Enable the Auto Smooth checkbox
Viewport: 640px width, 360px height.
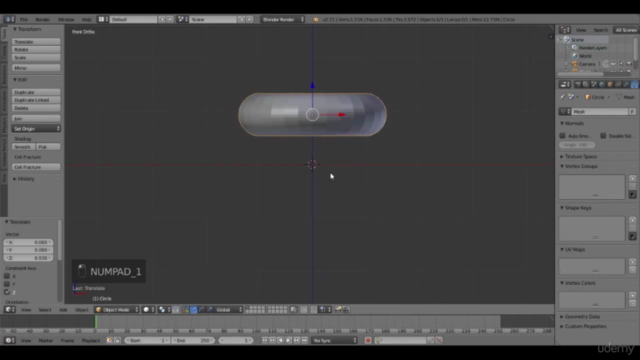(562, 136)
